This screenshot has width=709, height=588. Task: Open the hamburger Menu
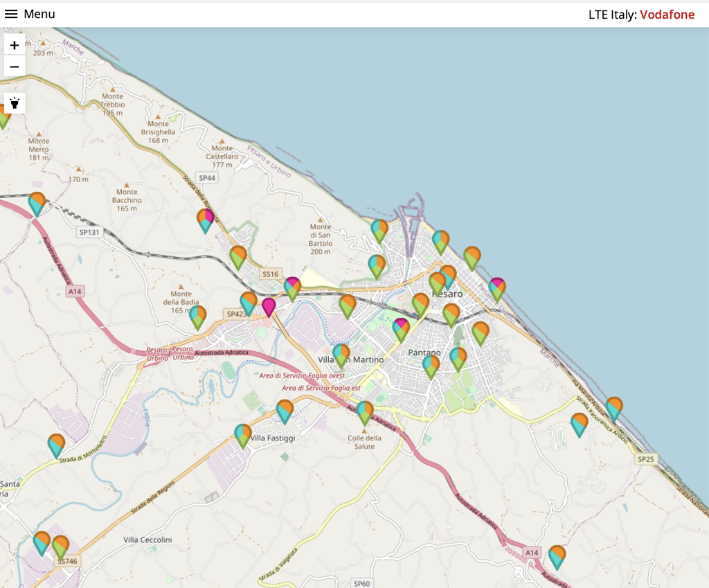[30, 15]
